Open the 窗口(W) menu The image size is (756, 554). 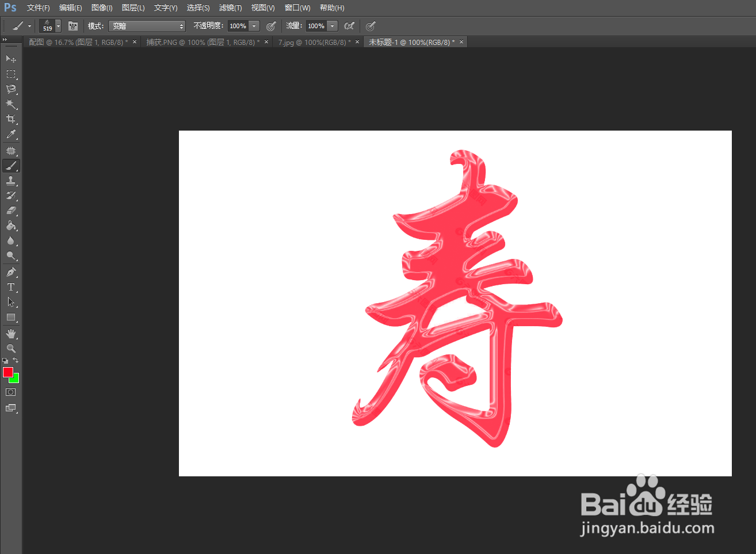[x=297, y=8]
